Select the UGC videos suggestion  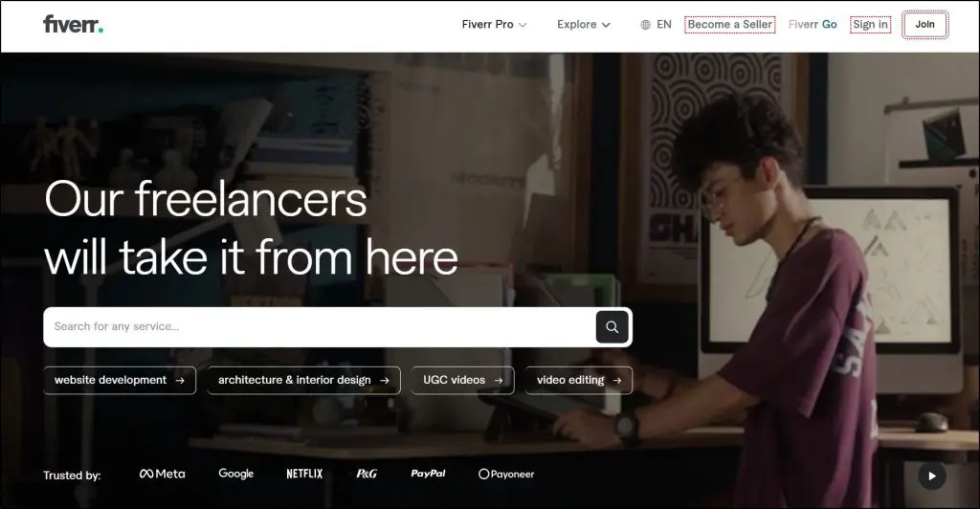tap(462, 381)
